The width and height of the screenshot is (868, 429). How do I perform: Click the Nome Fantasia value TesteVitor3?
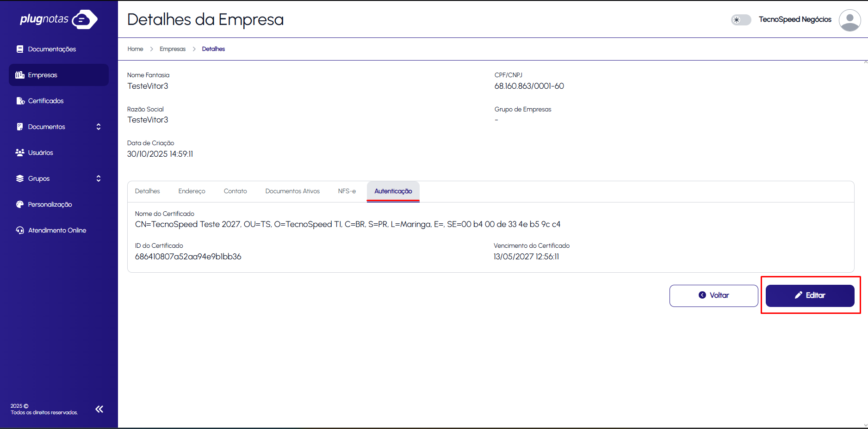pos(148,86)
